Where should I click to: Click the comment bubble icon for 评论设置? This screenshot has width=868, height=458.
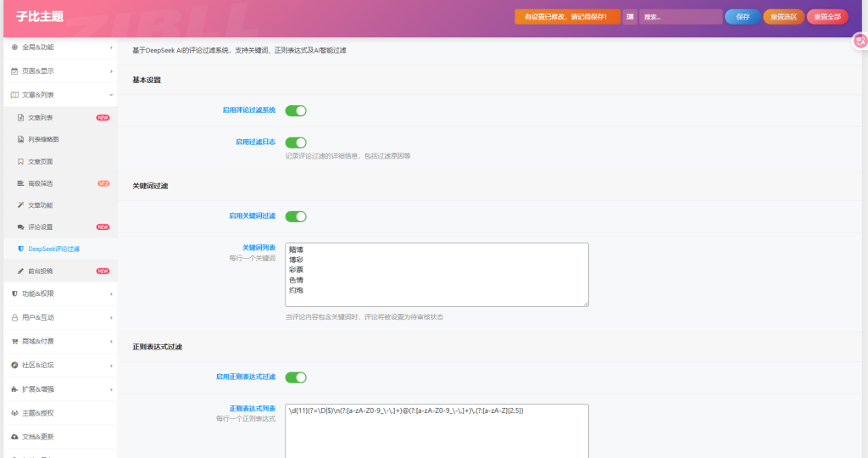pos(20,227)
